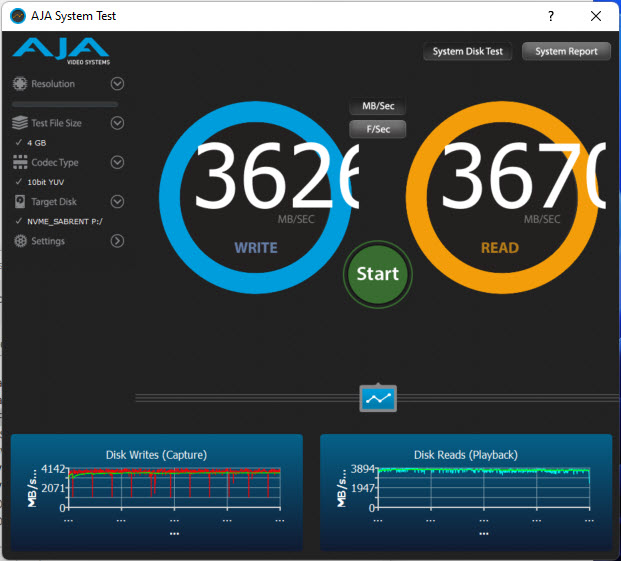Viewport: 621px width, 561px height.
Task: Click the Codec Type label
Action: tap(55, 162)
